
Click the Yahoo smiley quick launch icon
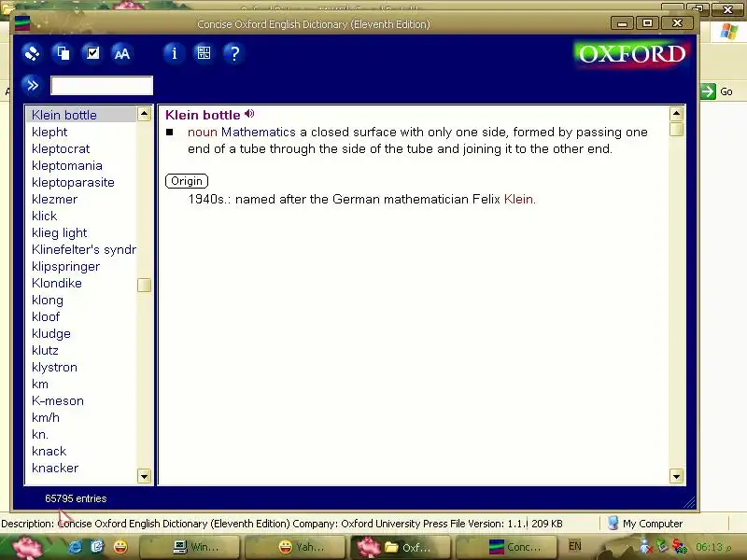point(120,547)
